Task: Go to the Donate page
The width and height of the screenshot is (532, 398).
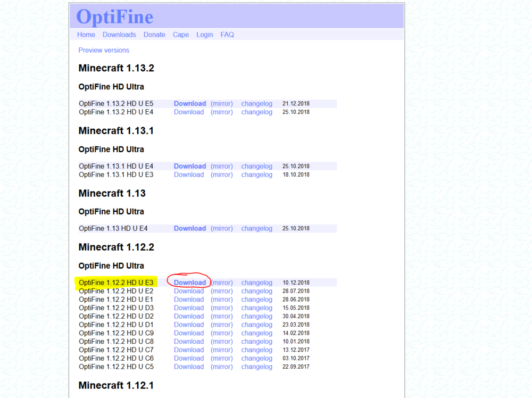Action: coord(154,34)
